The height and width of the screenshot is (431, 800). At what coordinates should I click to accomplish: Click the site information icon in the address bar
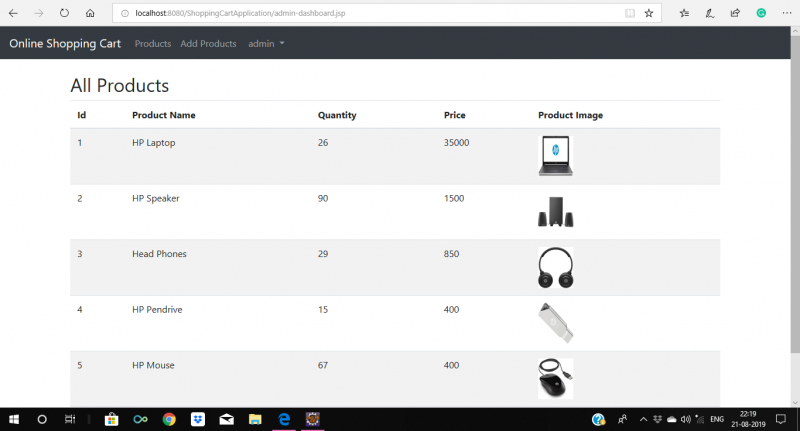tap(124, 13)
